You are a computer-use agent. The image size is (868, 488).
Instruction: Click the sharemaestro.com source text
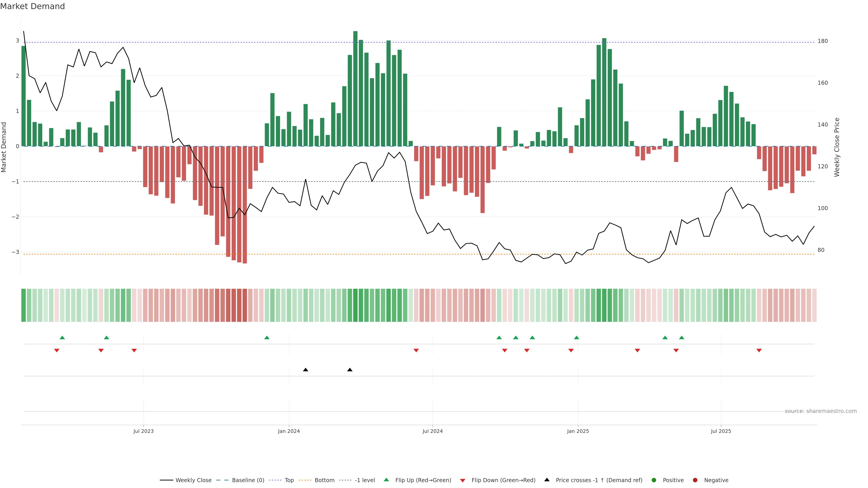click(x=821, y=411)
